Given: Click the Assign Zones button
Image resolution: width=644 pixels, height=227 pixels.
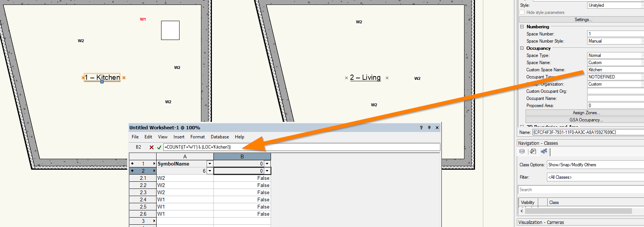Looking at the screenshot, I should pyautogui.click(x=586, y=113).
